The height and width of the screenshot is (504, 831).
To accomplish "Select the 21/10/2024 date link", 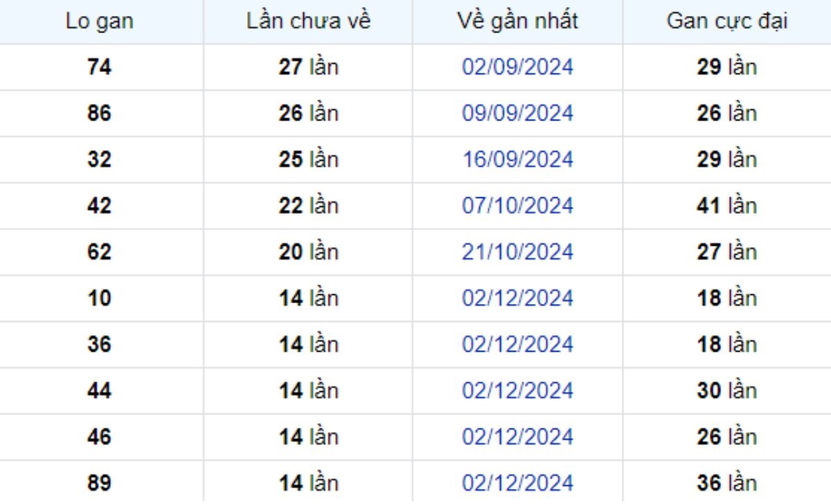I will [x=517, y=252].
